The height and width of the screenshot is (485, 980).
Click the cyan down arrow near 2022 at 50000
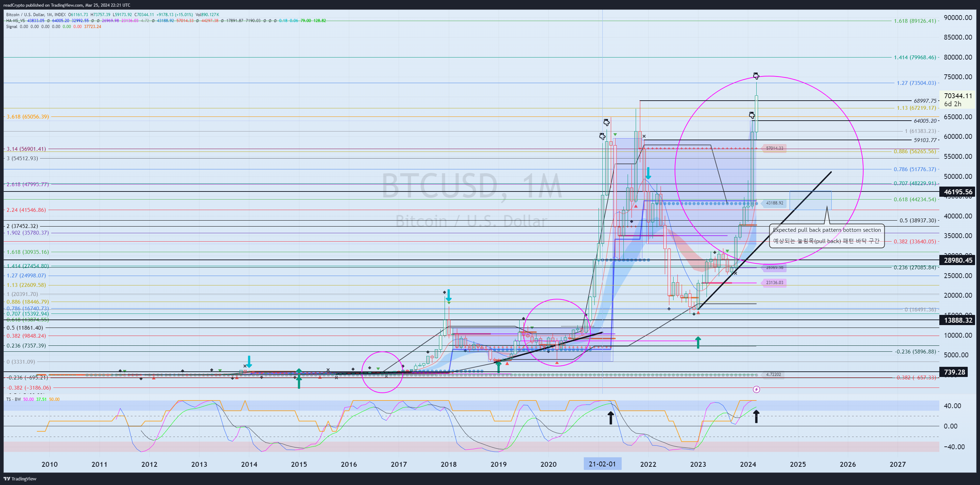[x=648, y=173]
